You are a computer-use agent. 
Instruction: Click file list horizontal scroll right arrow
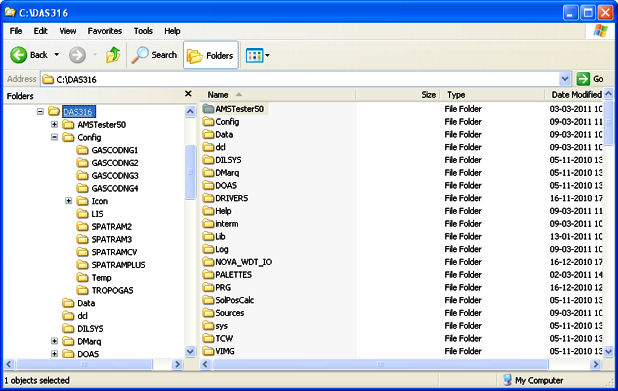596,365
